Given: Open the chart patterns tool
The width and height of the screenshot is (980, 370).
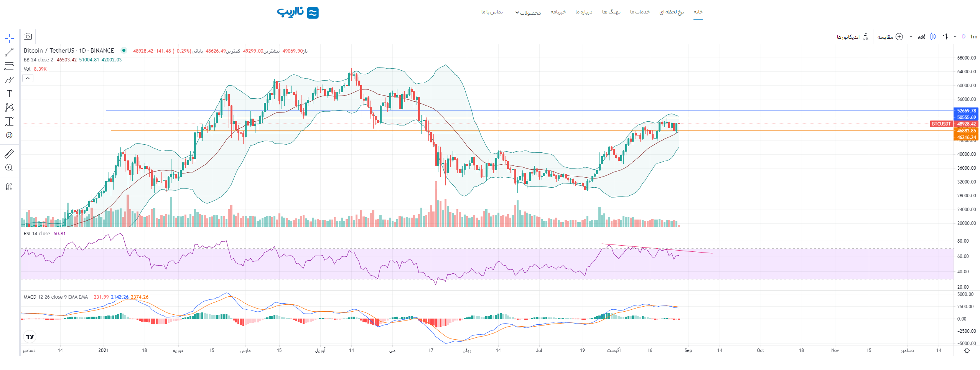Looking at the screenshot, I should point(9,107).
